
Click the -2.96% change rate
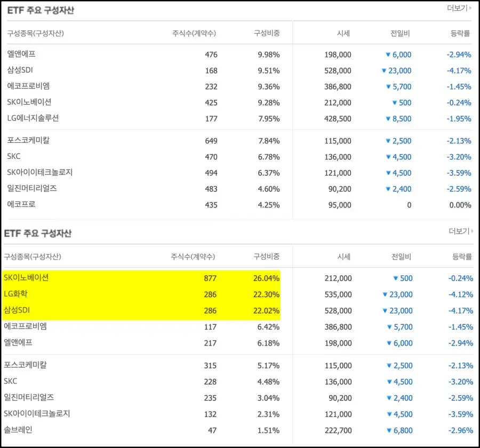point(461,430)
